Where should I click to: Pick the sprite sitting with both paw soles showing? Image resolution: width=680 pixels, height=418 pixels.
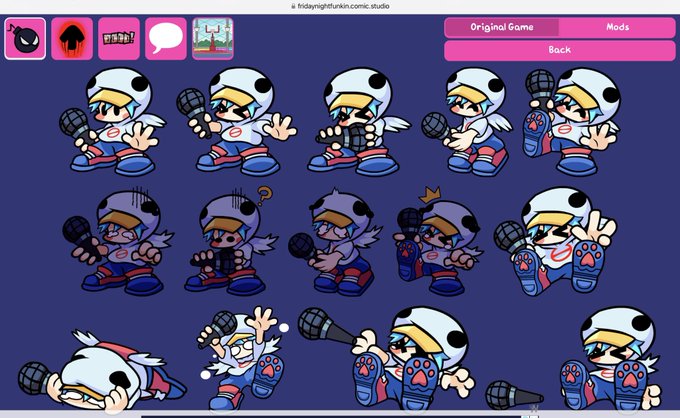coord(556,241)
